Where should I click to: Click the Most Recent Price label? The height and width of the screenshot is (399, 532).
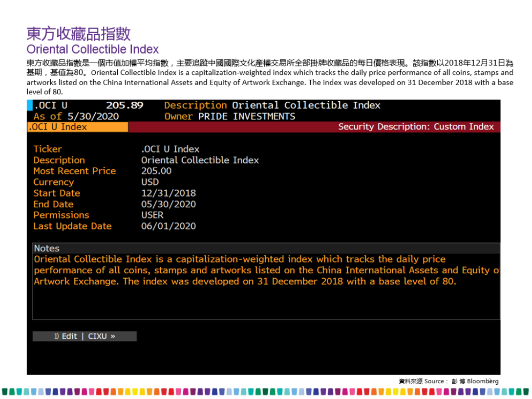75,171
